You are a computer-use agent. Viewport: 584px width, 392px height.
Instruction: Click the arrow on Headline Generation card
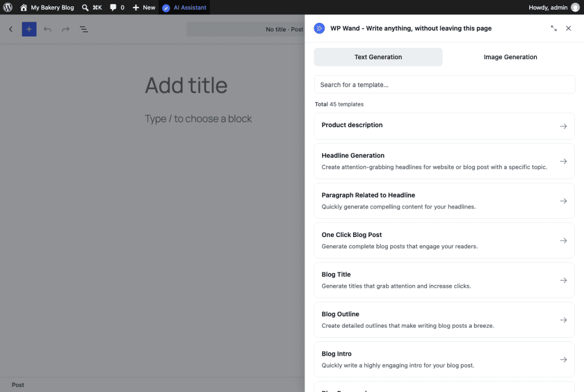pos(563,161)
